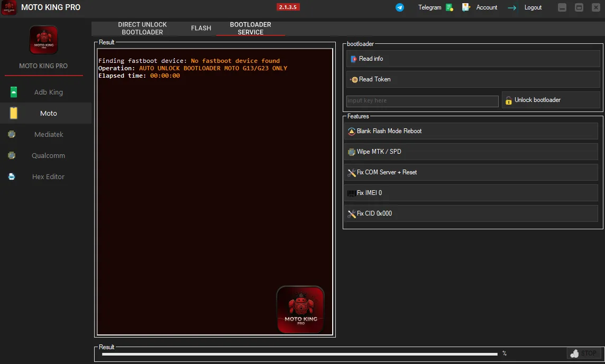
Task: Open the Hex Editor section
Action: [x=45, y=176]
